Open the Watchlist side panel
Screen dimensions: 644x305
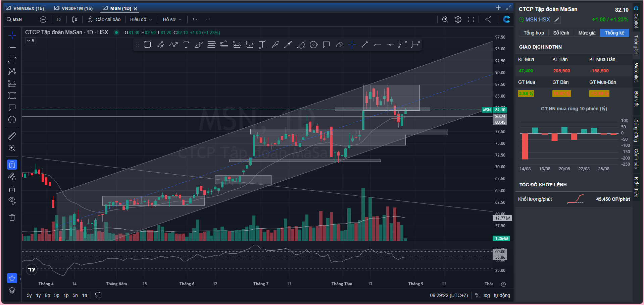coord(636,72)
